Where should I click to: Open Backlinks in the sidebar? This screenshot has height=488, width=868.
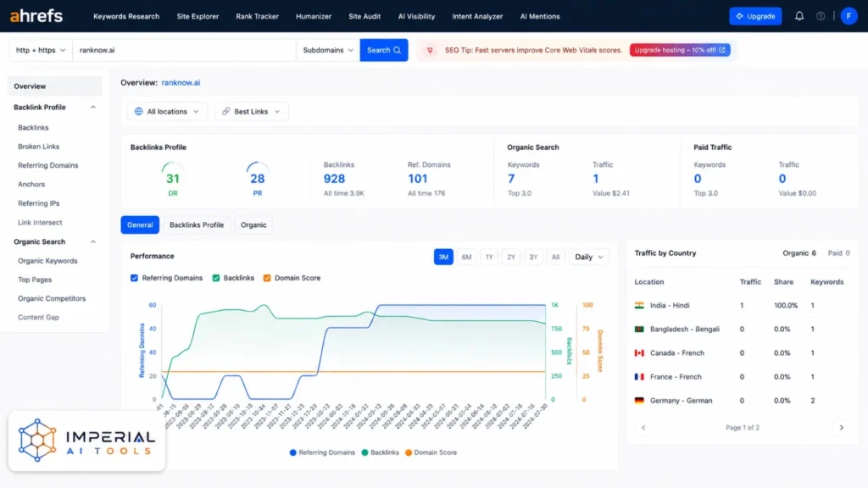coord(33,127)
